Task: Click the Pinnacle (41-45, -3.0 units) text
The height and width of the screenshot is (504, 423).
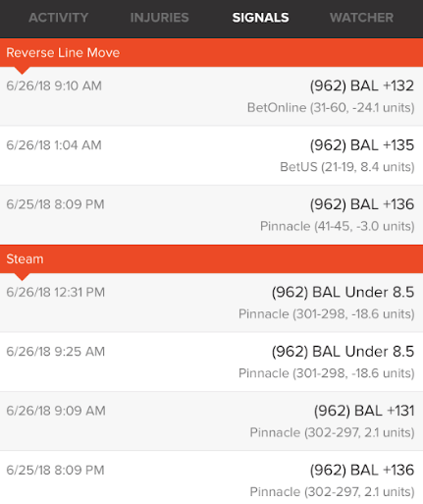Action: [x=338, y=226]
